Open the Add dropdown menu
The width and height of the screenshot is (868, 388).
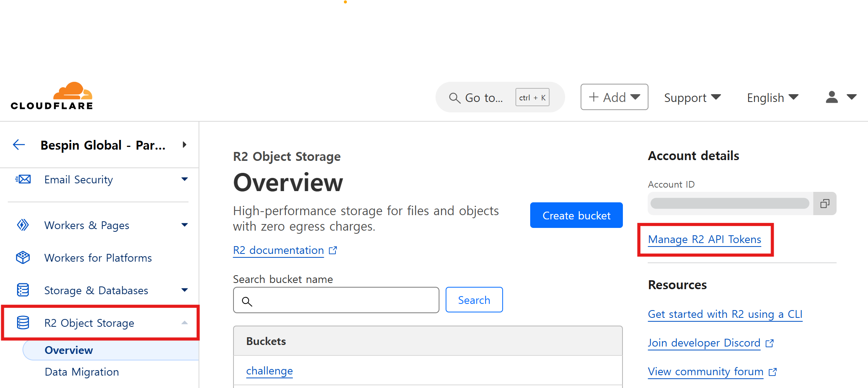[614, 97]
